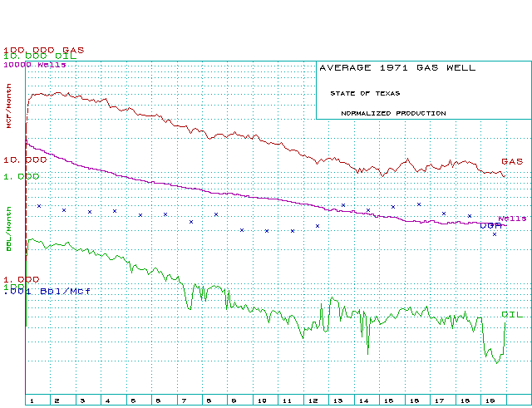Click year 19 on the x-axis

point(490,400)
